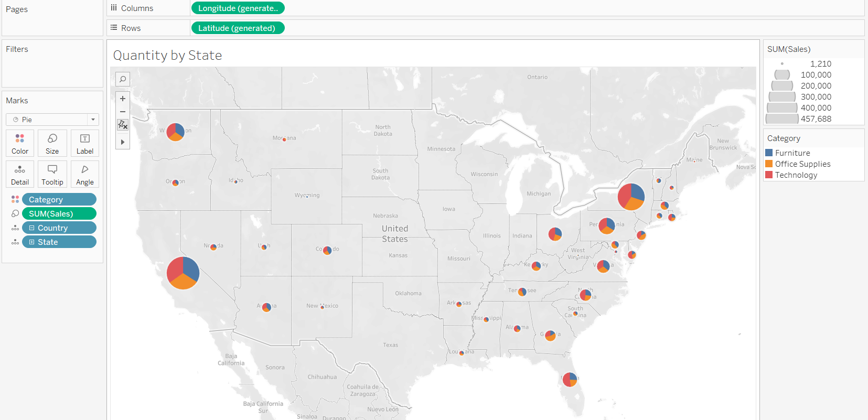Click the 300,000 size legend value
The width and height of the screenshot is (868, 420).
pyautogui.click(x=816, y=97)
